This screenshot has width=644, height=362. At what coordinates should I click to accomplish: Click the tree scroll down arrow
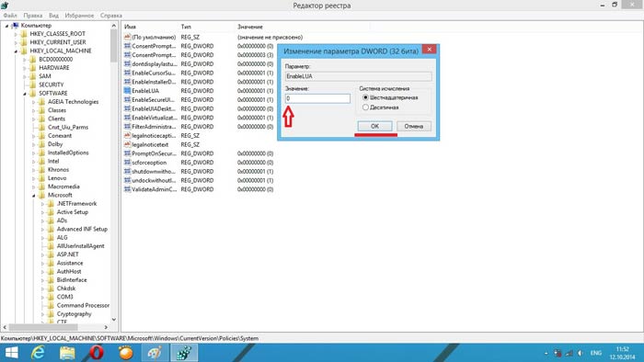[114, 320]
